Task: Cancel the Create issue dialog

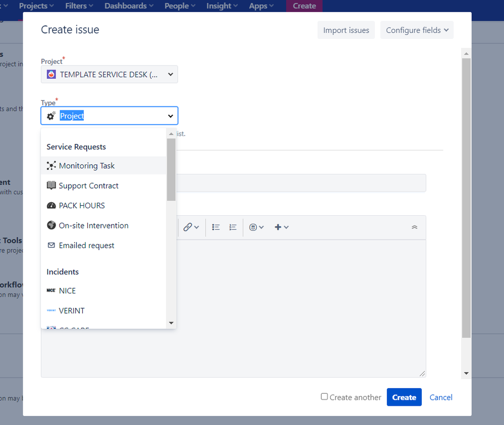Action: [x=440, y=397]
